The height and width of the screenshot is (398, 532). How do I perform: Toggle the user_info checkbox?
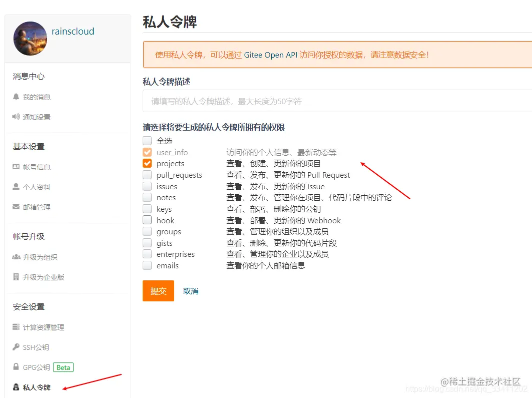pos(147,152)
